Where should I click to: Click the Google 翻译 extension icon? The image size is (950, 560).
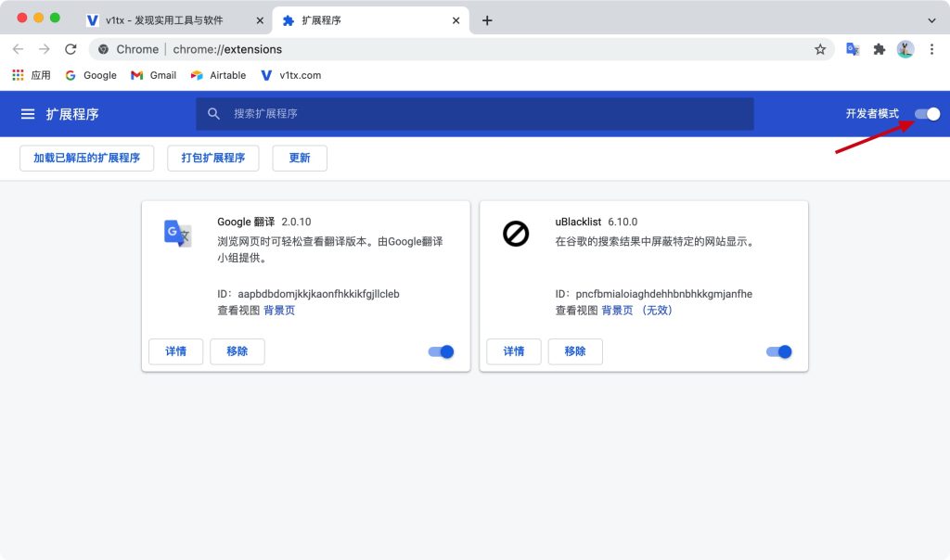(177, 233)
